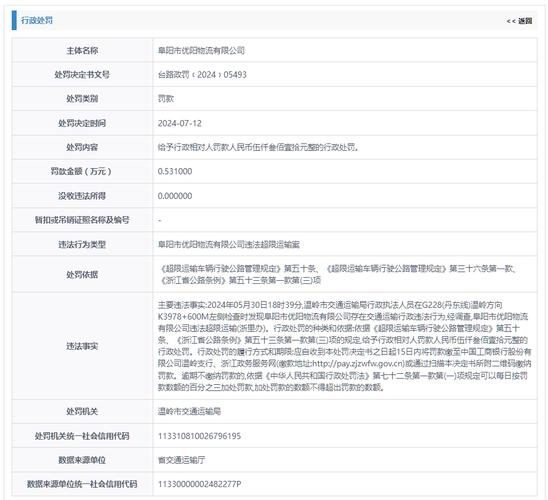The image size is (548, 500).
Task: Click the 处罚内容 label
Action: click(82, 147)
